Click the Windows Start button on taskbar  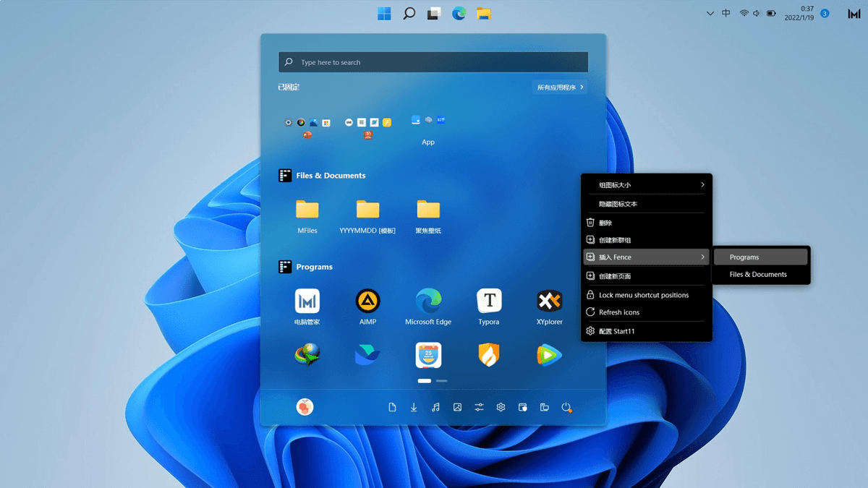pyautogui.click(x=384, y=13)
